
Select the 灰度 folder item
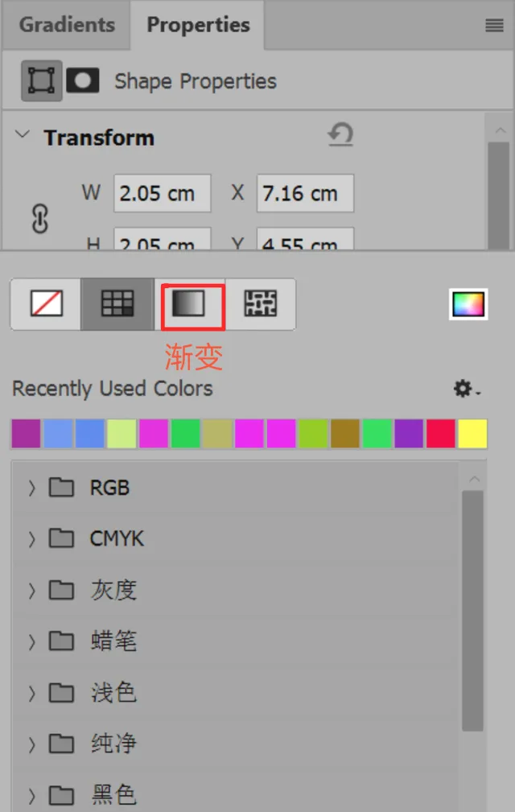click(x=113, y=591)
